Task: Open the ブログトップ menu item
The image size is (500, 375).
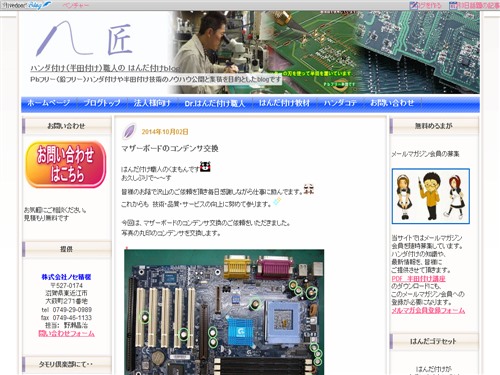Action: [x=102, y=103]
